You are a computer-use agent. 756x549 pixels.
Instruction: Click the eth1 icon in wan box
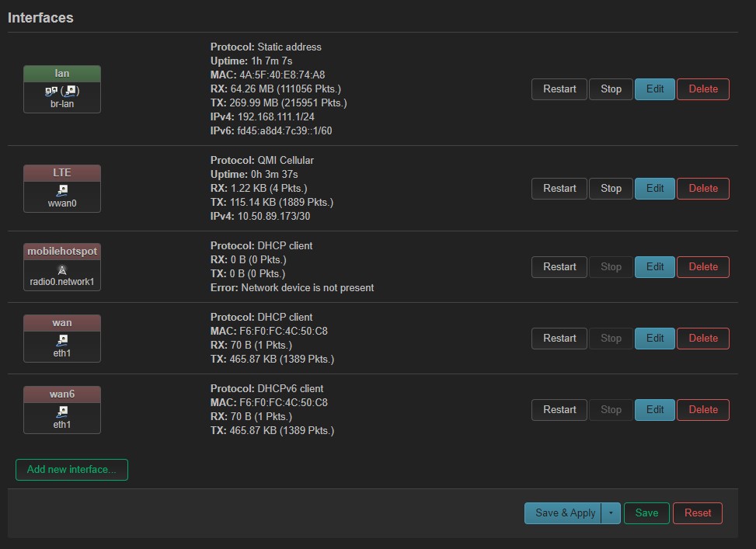[x=62, y=340]
